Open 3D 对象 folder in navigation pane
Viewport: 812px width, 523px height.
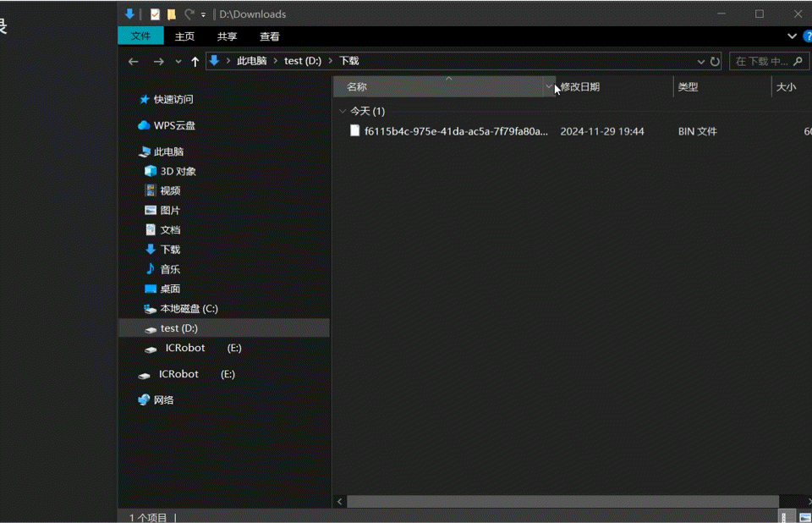coord(178,171)
